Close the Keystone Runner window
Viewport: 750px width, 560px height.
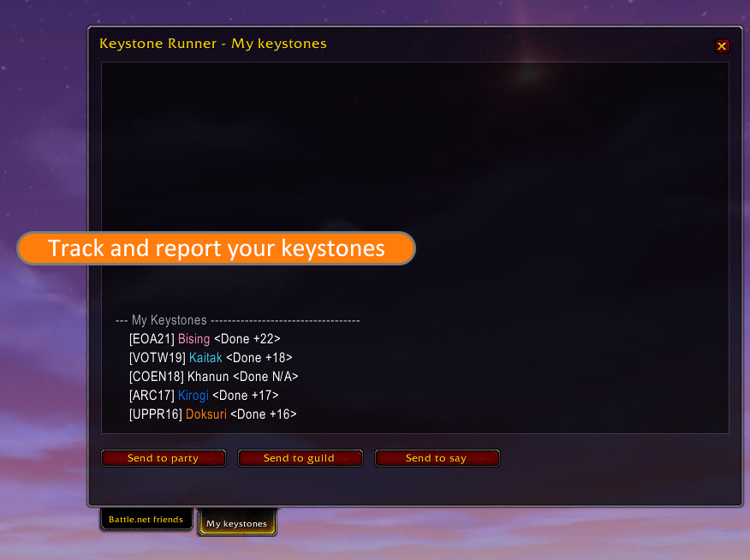[x=722, y=46]
